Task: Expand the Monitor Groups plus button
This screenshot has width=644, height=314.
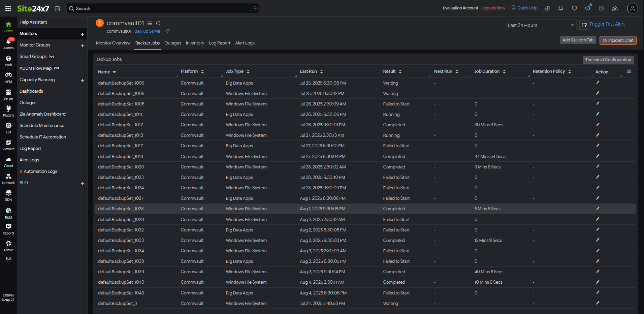Action: coord(82,45)
